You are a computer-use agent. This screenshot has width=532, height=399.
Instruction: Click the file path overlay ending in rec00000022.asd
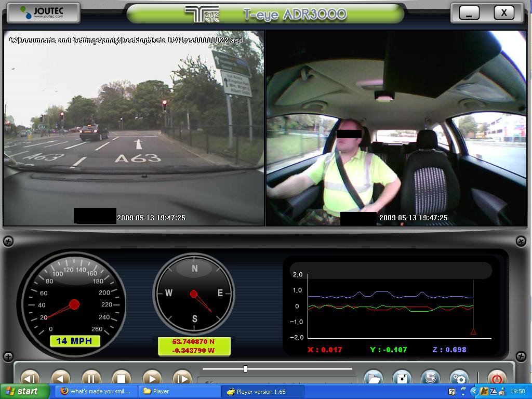(126, 40)
